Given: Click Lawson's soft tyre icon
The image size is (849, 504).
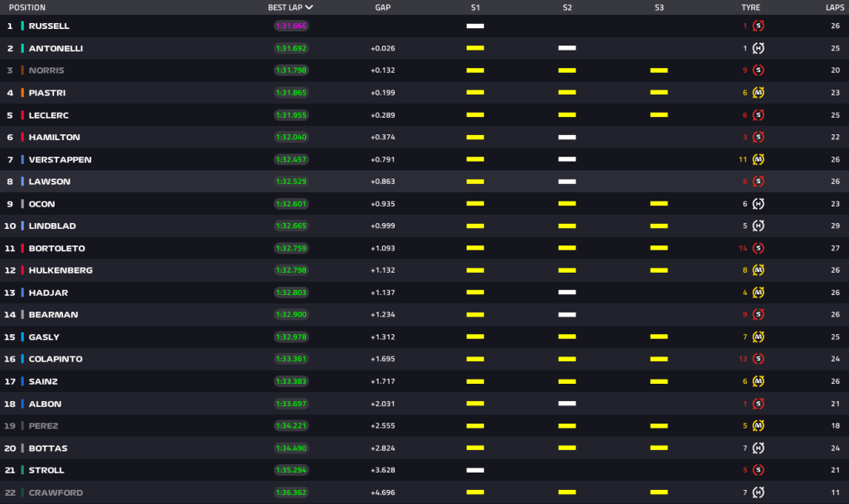Looking at the screenshot, I should (x=758, y=182).
